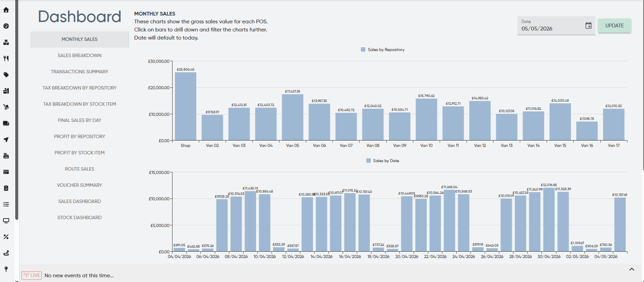644x282 pixels.
Task: Open the delivery truck icon
Action: [x=6, y=123]
